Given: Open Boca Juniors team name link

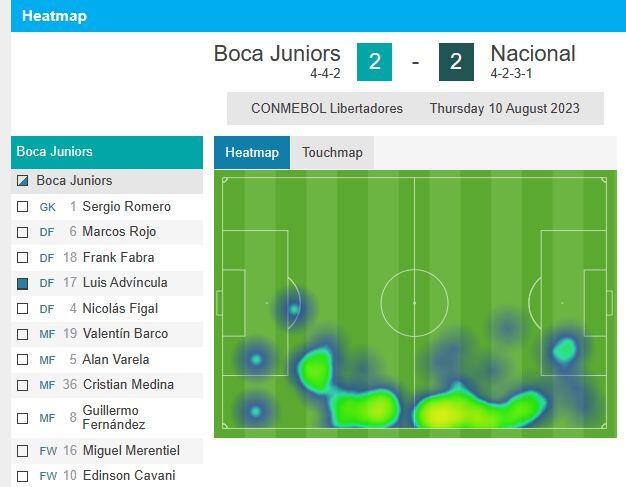Looking at the screenshot, I should coord(277,54).
